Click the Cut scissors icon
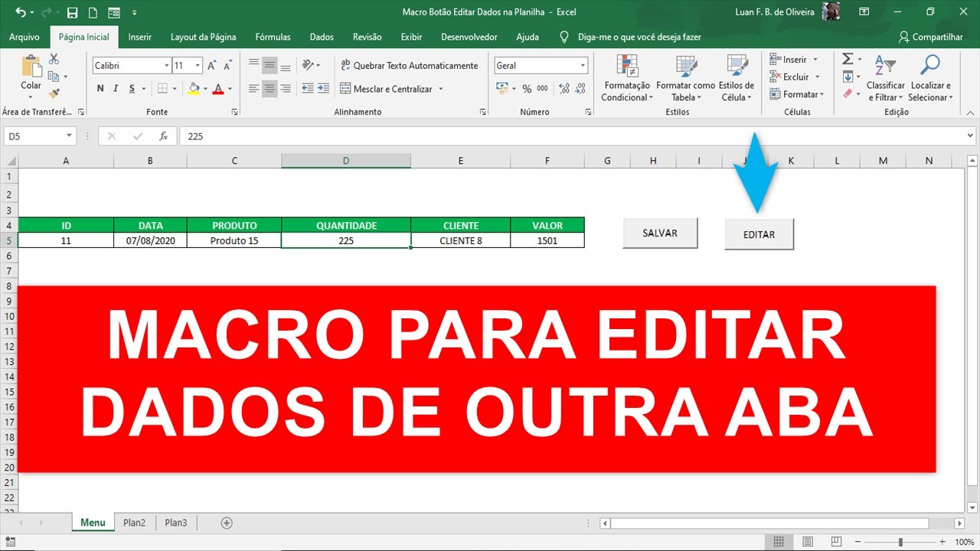980x551 pixels. (54, 59)
